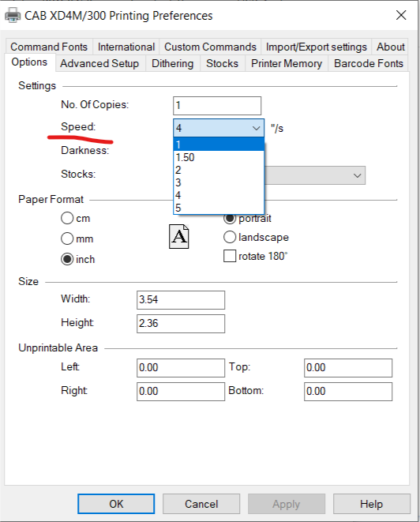Select the inch unit radio button
420x522 pixels.
[67, 259]
